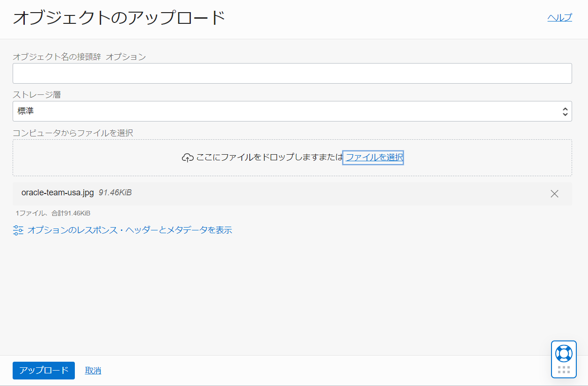
Task: Click ファイルを選択 to browse for files
Action: click(x=373, y=157)
